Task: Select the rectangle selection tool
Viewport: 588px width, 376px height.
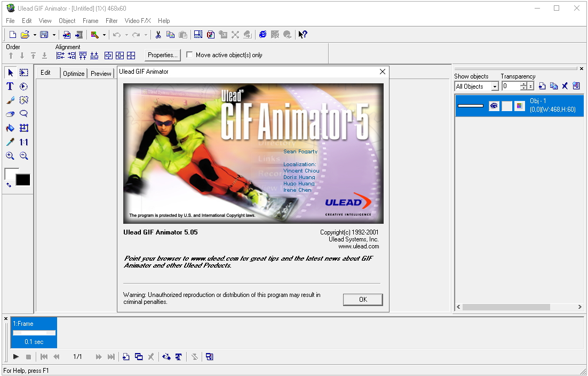Action: tap(24, 73)
